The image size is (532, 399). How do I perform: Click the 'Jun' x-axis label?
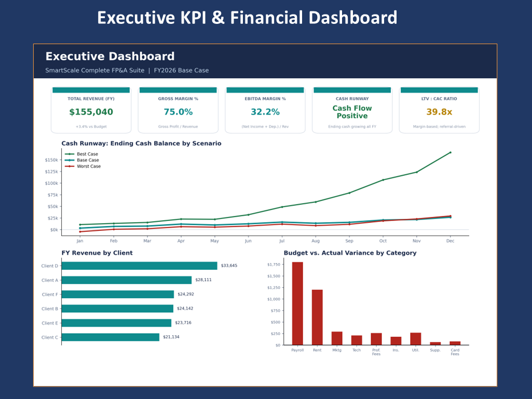coord(248,241)
